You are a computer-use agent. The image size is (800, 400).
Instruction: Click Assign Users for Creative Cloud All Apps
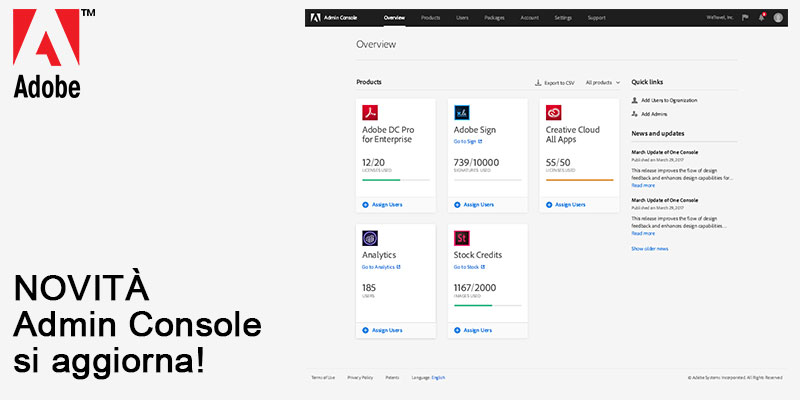point(566,205)
